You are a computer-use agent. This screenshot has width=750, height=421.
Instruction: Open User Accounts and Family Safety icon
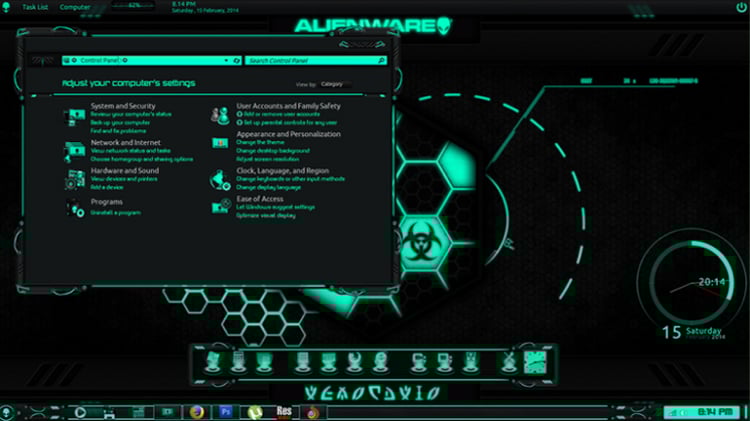220,115
